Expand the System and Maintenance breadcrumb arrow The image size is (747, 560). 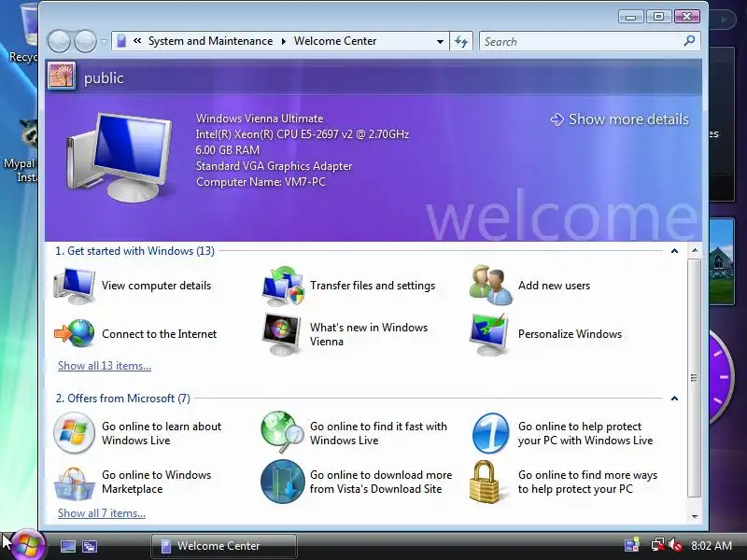click(x=284, y=41)
